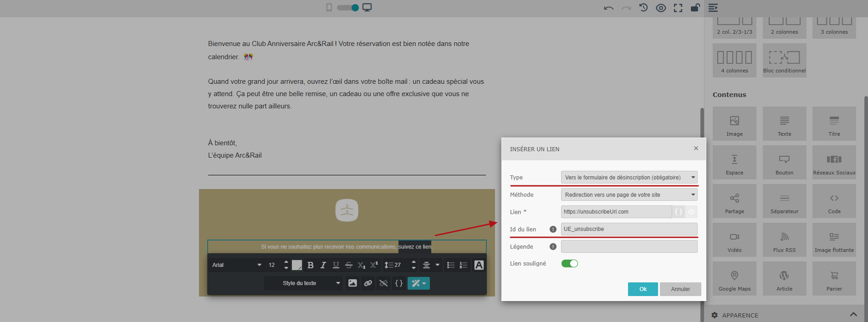868x322 pixels.
Task: Toggle fullscreen mode icon
Action: (x=678, y=8)
